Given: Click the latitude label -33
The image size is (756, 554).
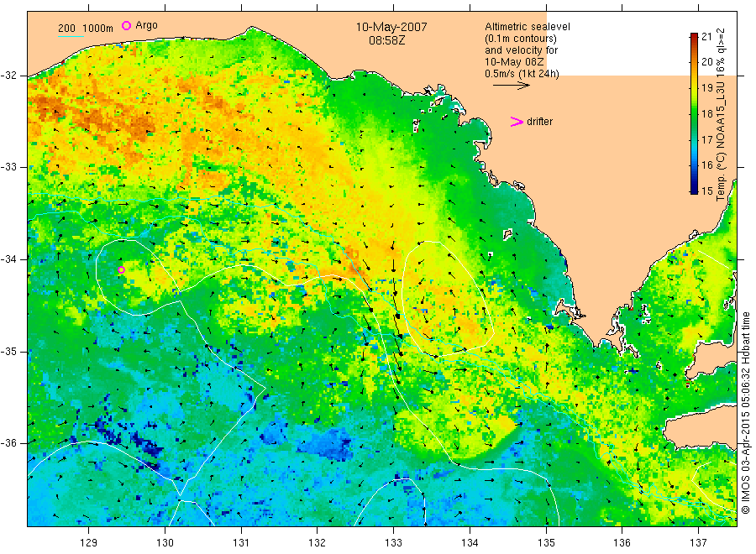Looking at the screenshot, I should point(8,167).
